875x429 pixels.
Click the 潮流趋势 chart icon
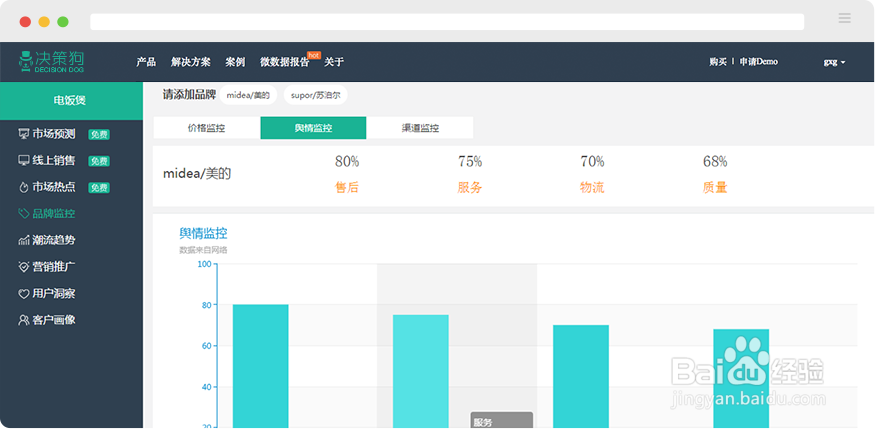click(23, 240)
